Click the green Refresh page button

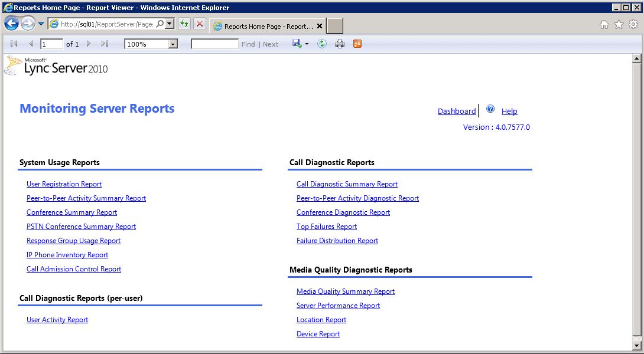(x=184, y=24)
